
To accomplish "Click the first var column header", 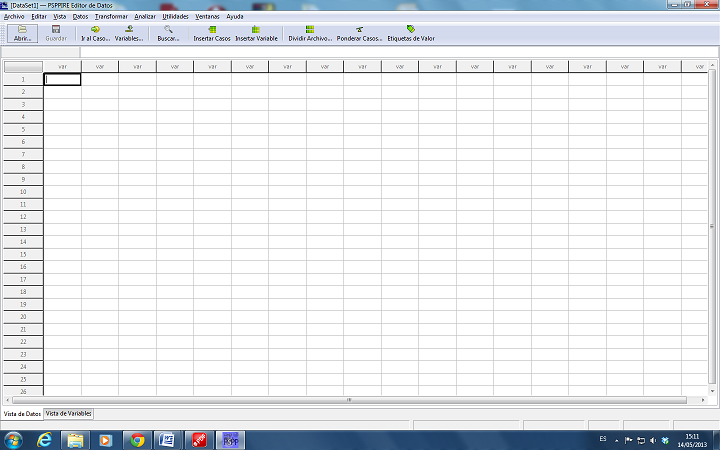I will coord(62,67).
